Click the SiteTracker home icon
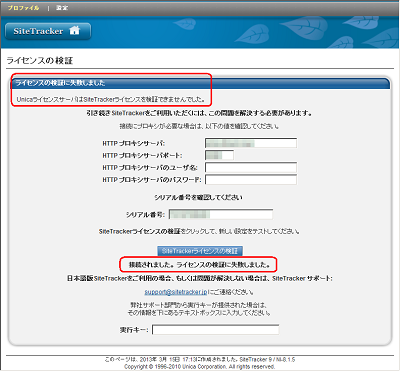The image size is (400, 371). coord(75,31)
